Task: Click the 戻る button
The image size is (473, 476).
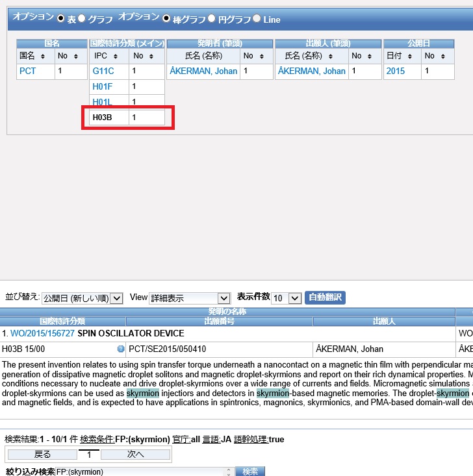Action: (42, 455)
